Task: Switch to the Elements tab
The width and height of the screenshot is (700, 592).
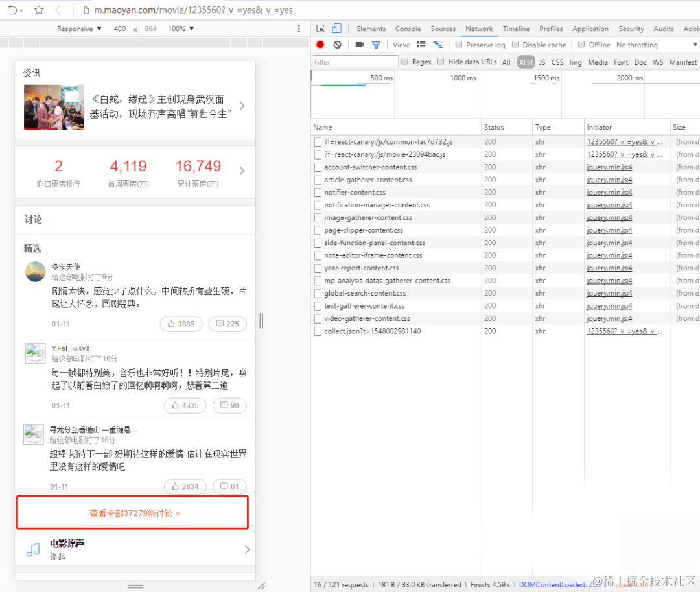Action: point(371,29)
